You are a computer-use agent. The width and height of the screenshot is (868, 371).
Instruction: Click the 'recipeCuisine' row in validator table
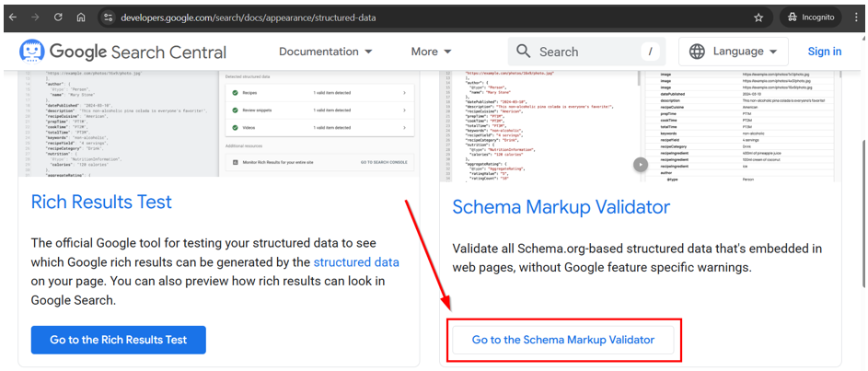click(741, 108)
